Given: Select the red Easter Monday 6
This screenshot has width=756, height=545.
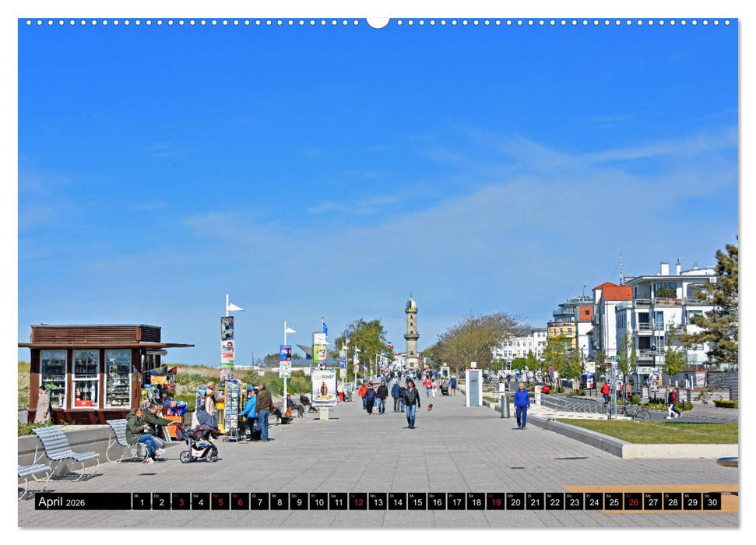Looking at the screenshot, I should [240, 504].
